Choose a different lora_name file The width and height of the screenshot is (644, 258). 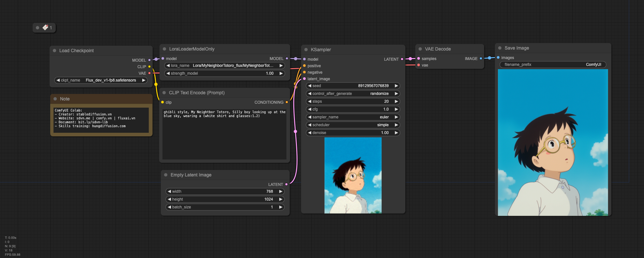pyautogui.click(x=224, y=66)
